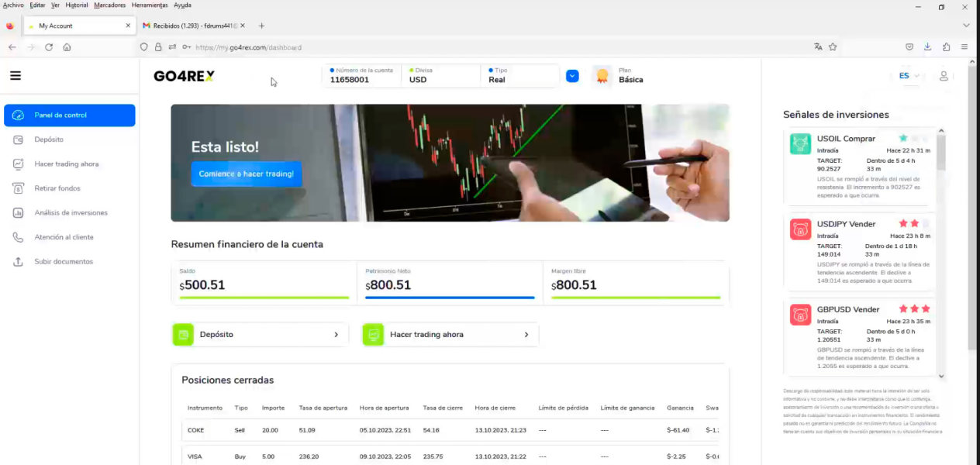Click the Retirar fondos icon in sidebar

(18, 188)
